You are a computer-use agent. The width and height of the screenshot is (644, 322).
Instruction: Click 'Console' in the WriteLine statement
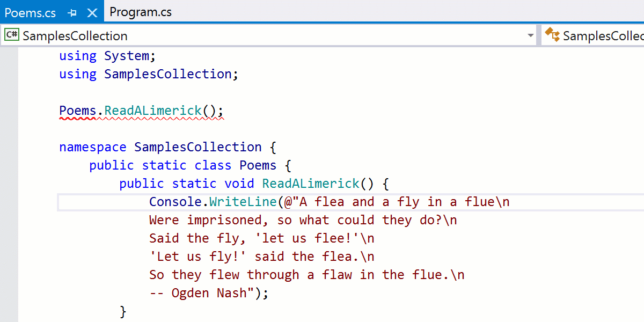point(175,202)
